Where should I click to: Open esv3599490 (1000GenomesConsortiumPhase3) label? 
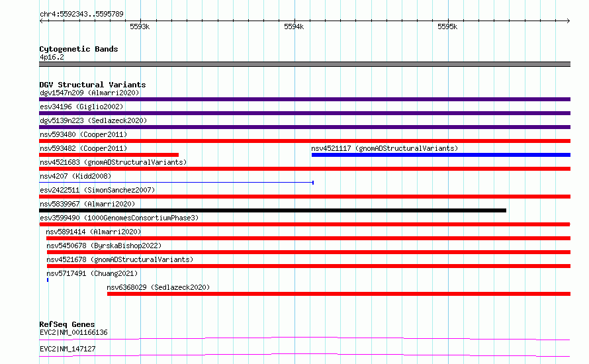pos(119,218)
